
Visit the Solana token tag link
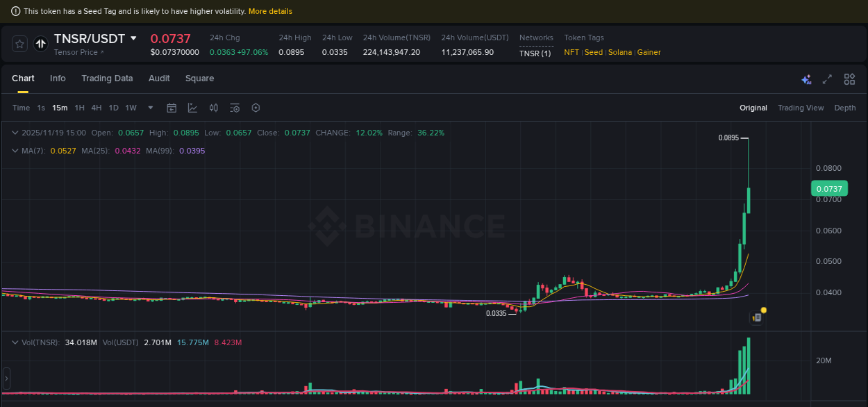tap(619, 52)
